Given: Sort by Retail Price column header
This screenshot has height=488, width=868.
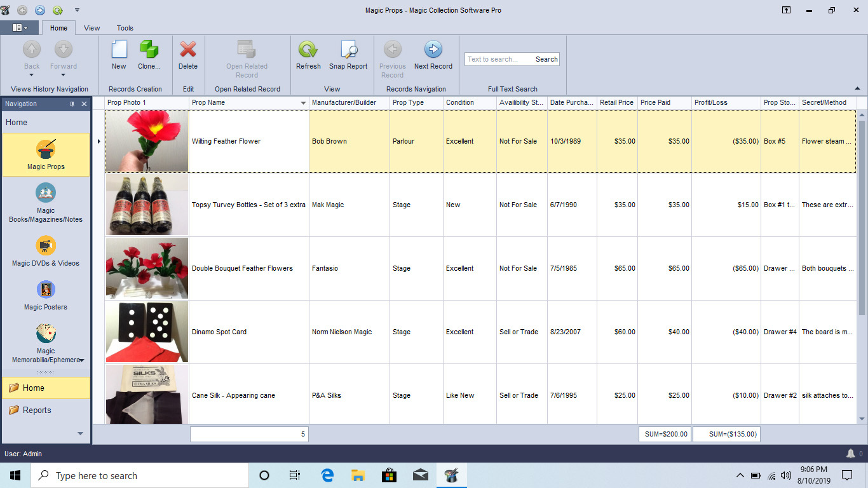Looking at the screenshot, I should 618,102.
